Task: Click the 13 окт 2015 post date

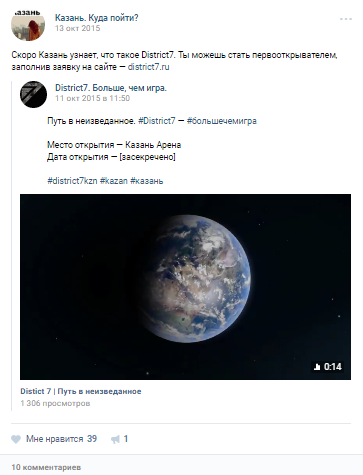Action: pyautogui.click(x=77, y=28)
